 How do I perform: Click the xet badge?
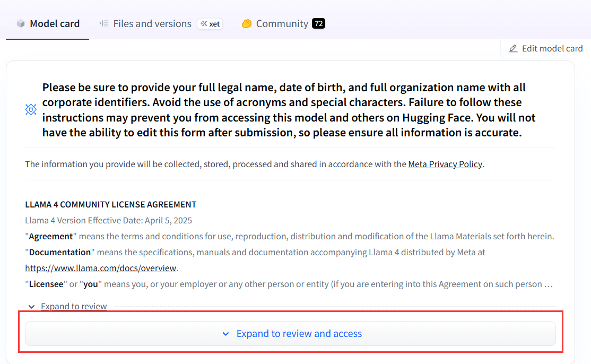(x=210, y=24)
